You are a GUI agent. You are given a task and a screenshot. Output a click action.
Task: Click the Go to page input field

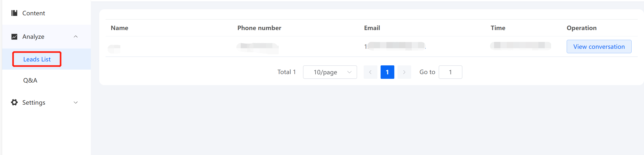click(x=450, y=72)
